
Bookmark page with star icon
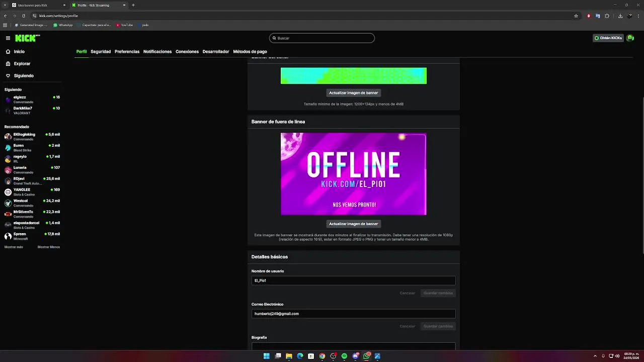pos(576,16)
